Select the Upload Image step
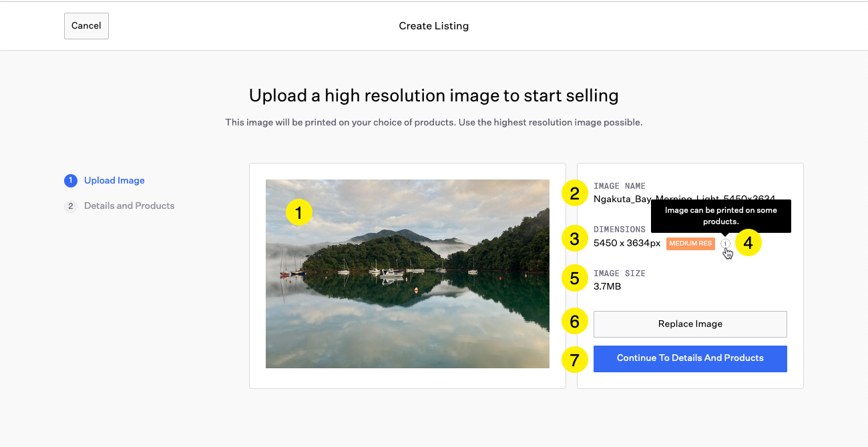Screen dimensions: 868x447 click(114, 181)
